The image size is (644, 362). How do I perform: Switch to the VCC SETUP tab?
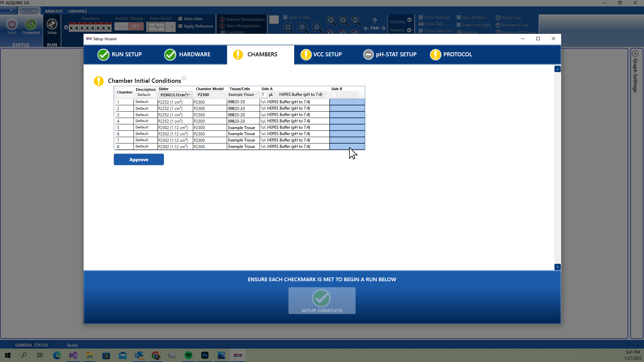(x=327, y=55)
